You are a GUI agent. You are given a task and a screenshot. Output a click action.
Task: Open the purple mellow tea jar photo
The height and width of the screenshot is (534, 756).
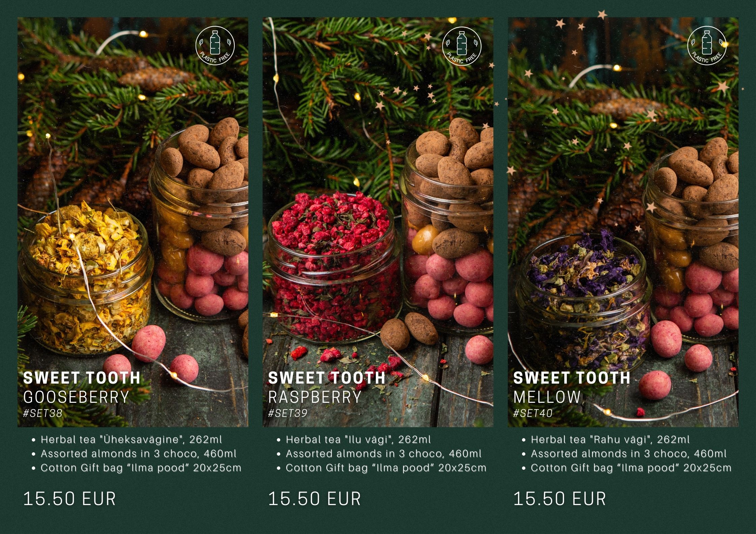[623, 222]
